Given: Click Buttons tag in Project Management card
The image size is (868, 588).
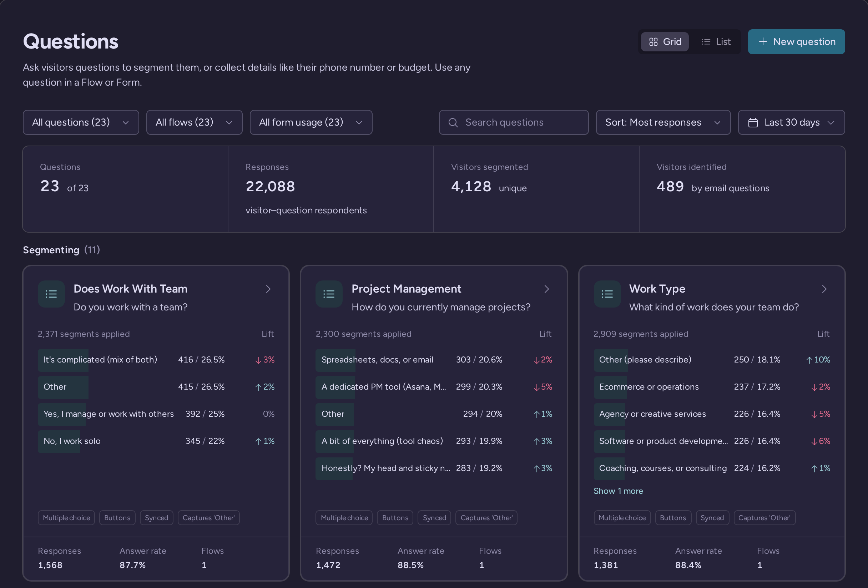Looking at the screenshot, I should coord(395,518).
